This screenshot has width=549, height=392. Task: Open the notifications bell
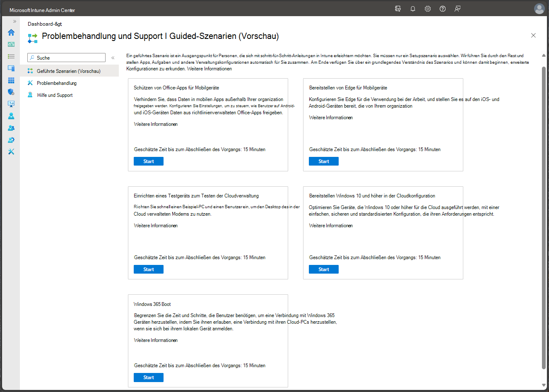[x=413, y=9]
